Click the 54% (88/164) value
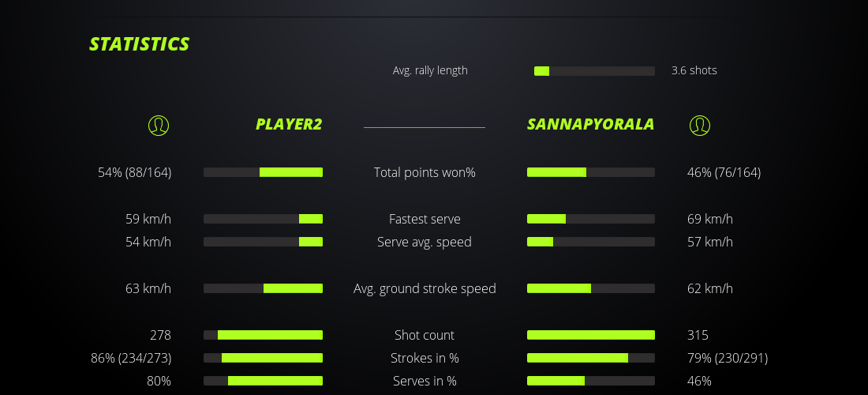Image resolution: width=868 pixels, height=395 pixels. 135,172
